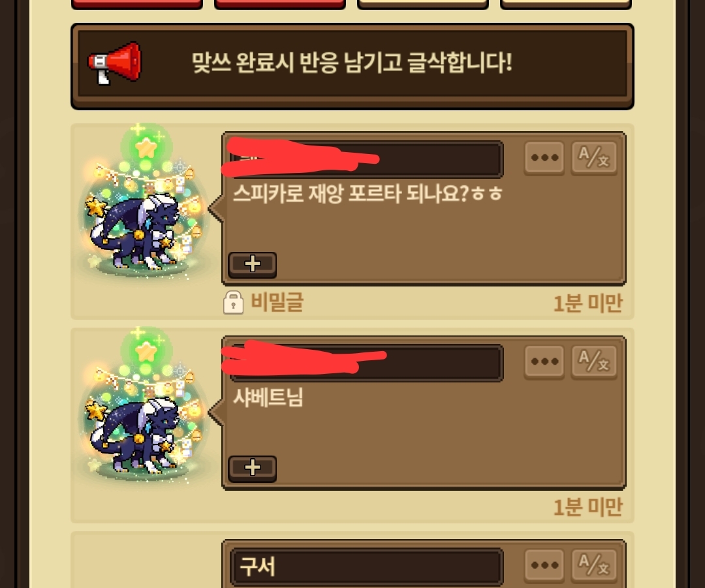This screenshot has width=705, height=588.
Task: Translate the 구서 comment with the A/文 button
Action: pyautogui.click(x=594, y=566)
